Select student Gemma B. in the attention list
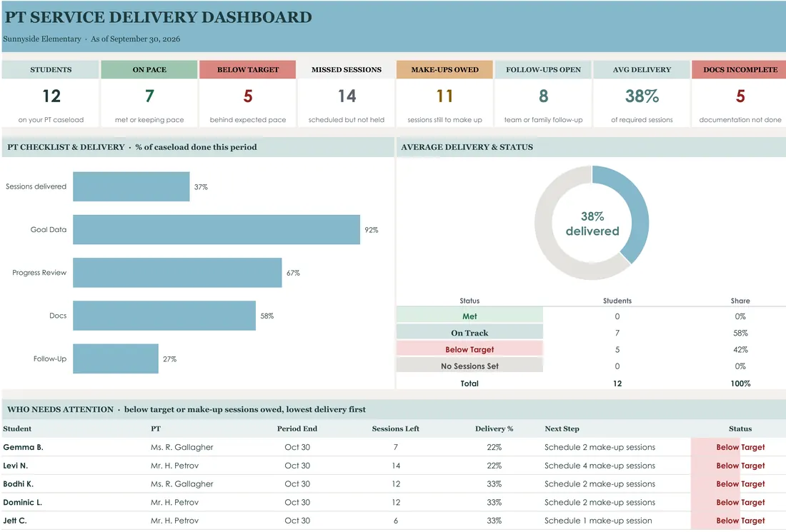This screenshot has height=532, width=786. tap(23, 447)
